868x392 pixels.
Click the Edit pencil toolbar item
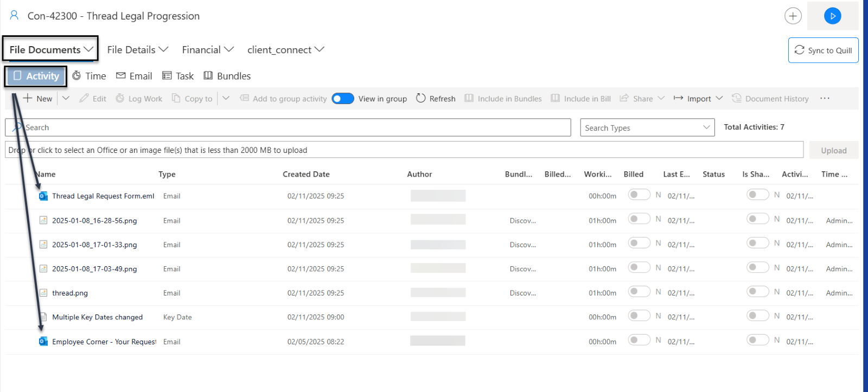click(93, 98)
